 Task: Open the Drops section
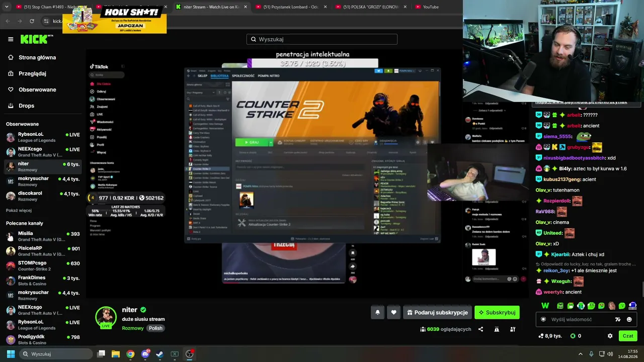(26, 106)
